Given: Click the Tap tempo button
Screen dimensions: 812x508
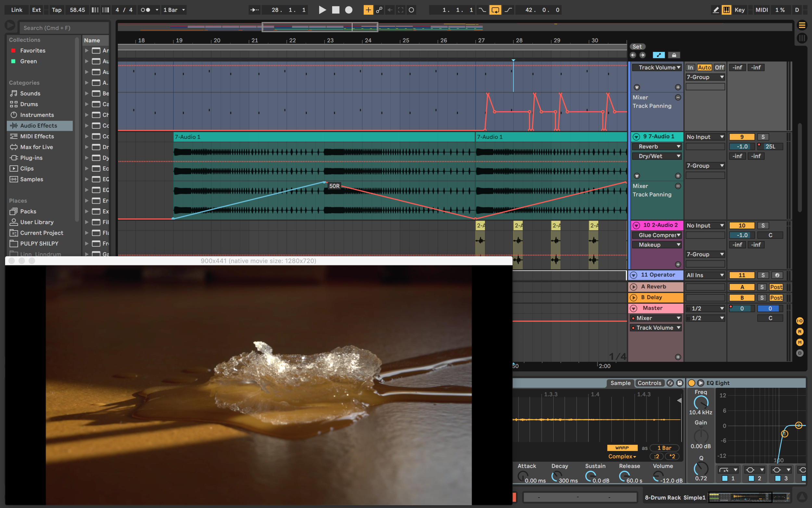Looking at the screenshot, I should coord(57,10).
